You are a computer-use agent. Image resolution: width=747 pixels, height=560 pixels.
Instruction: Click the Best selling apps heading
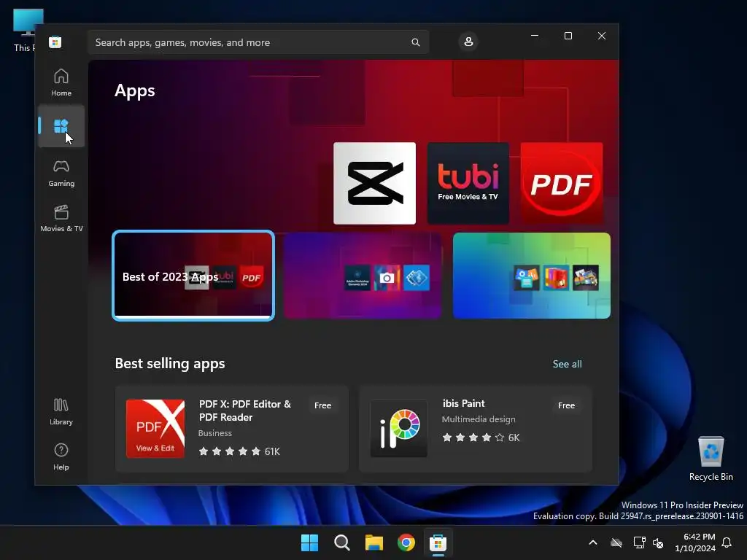point(170,363)
